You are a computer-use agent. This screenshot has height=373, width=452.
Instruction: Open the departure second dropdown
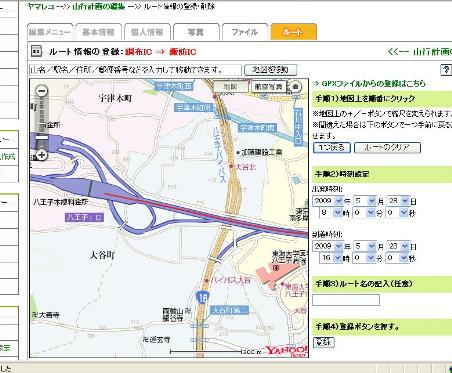click(x=398, y=212)
